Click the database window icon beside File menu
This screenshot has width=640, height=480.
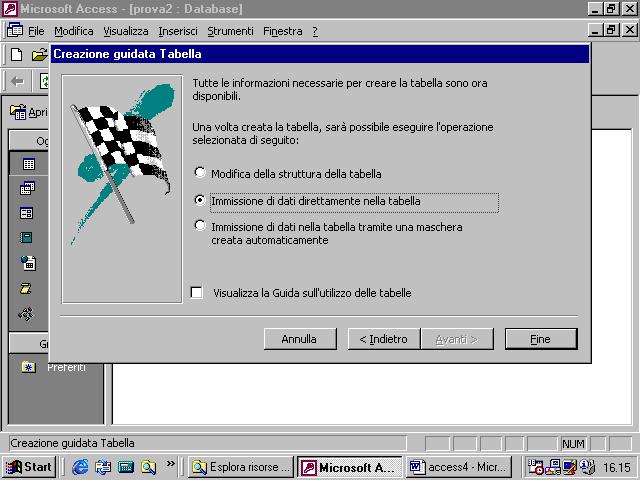coord(15,30)
